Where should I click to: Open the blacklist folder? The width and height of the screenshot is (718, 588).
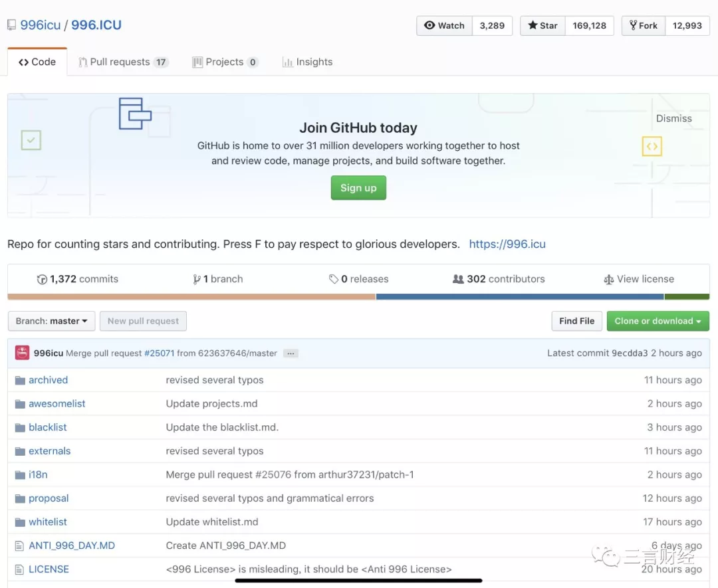(48, 427)
